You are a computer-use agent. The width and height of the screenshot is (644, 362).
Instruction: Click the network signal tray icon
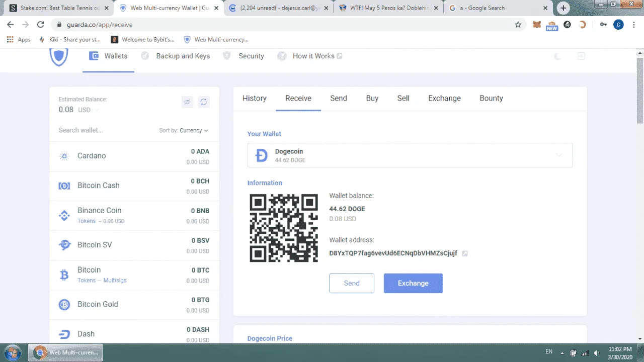coord(584,352)
